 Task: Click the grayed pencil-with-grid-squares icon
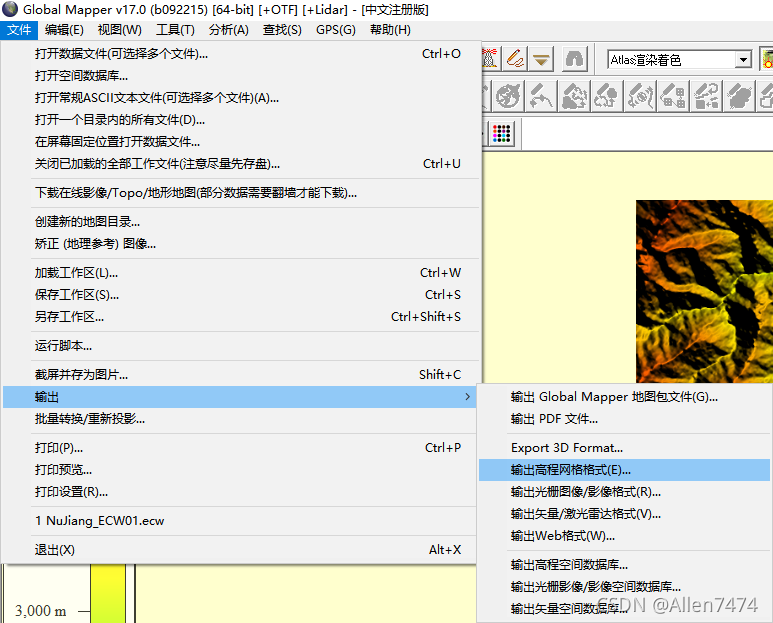[x=673, y=96]
